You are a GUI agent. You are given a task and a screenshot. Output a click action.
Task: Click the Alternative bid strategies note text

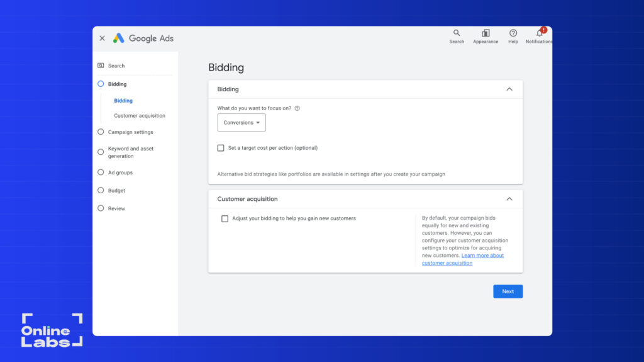coord(331,174)
